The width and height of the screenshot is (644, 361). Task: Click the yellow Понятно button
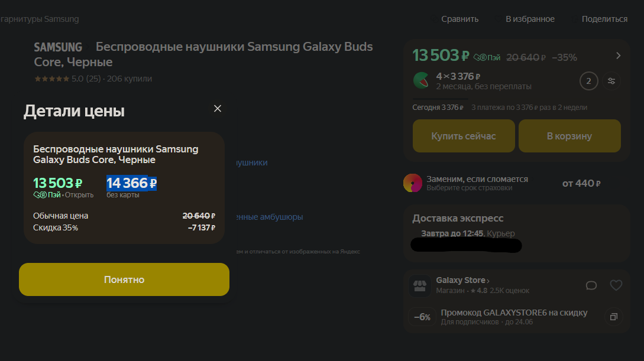(124, 279)
